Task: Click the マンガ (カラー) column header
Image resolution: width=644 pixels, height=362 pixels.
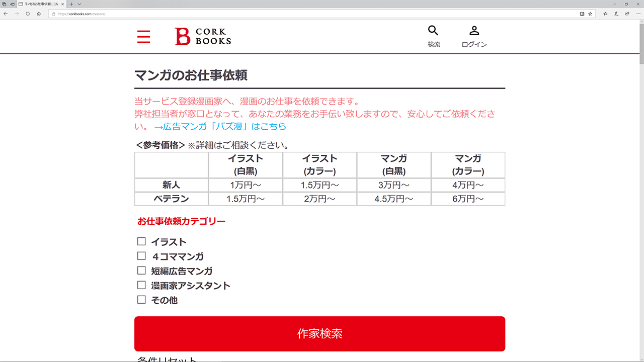Action: point(468,165)
